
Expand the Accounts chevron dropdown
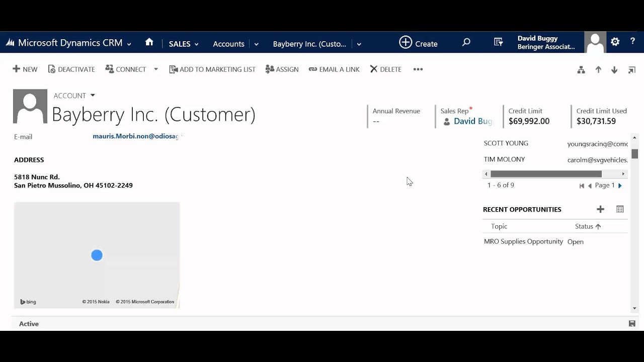pyautogui.click(x=256, y=44)
